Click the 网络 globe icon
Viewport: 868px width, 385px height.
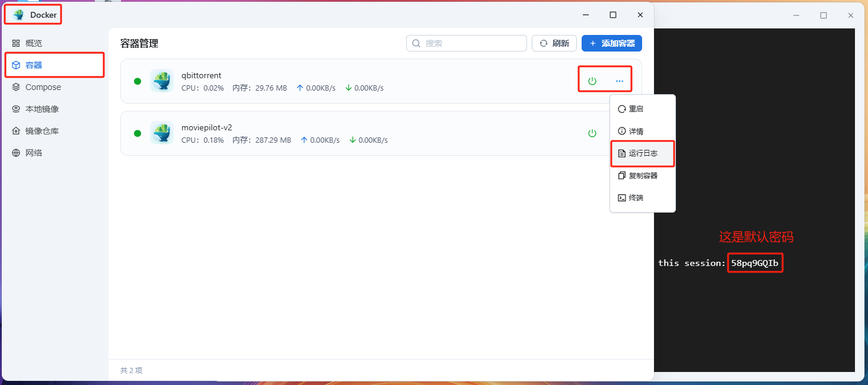point(16,153)
